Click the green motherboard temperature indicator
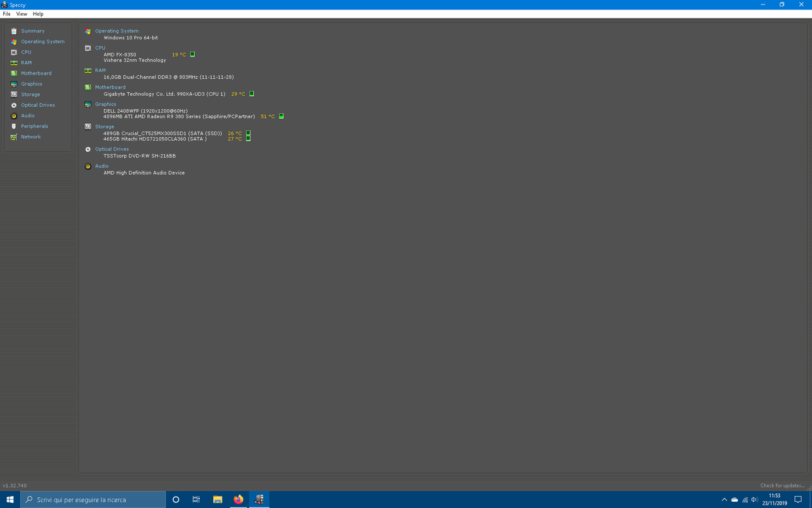This screenshot has width=812, height=508. [251, 94]
